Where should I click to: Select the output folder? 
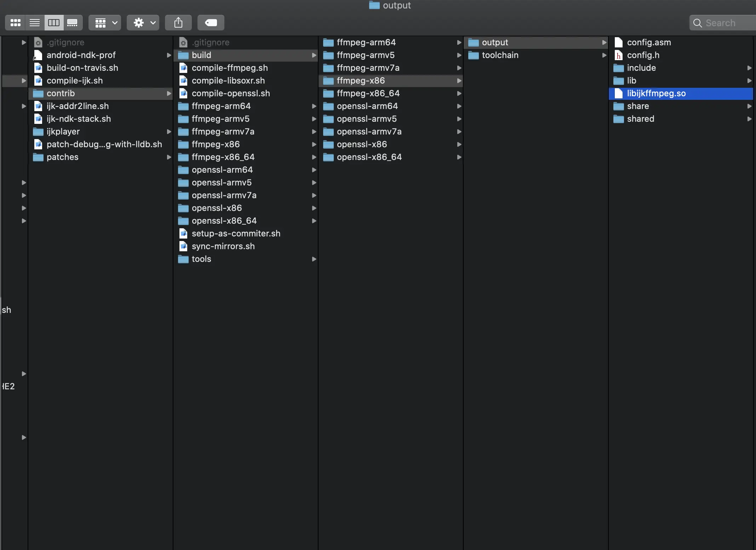[536, 42]
